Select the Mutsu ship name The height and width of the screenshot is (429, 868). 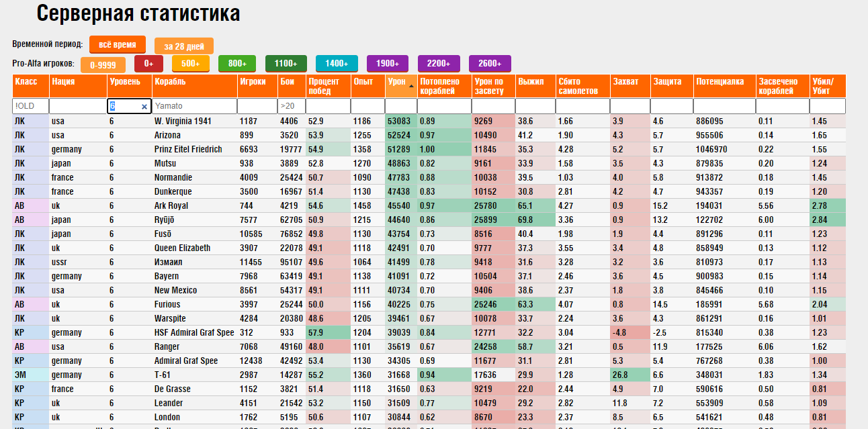[165, 163]
